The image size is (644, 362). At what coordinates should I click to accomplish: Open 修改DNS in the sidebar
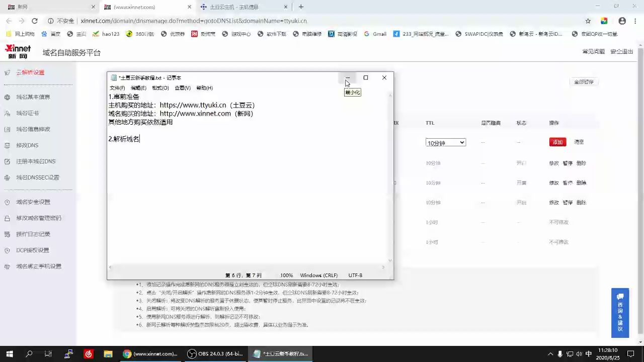tap(27, 145)
